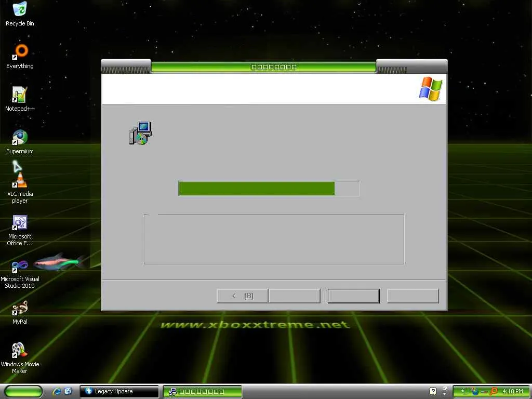Click the green installation progress bar
This screenshot has height=399, width=532.
pyautogui.click(x=269, y=188)
